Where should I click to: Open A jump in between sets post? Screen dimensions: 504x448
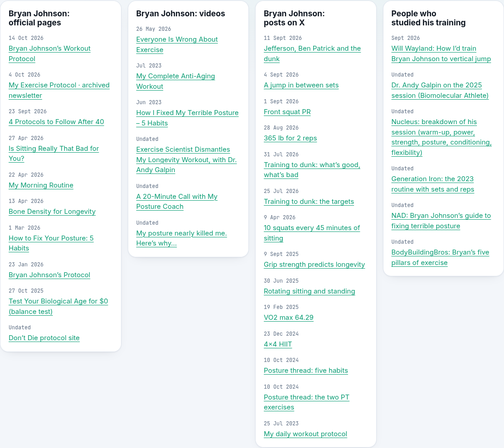301,86
